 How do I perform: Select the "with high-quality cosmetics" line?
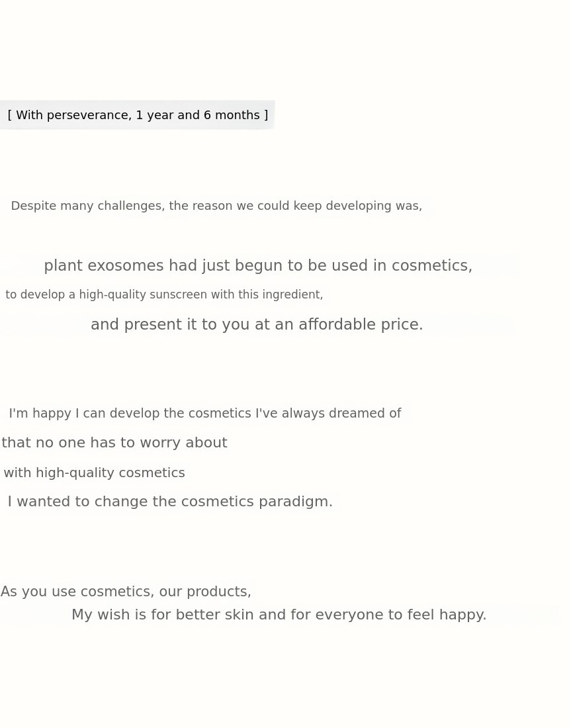pyautogui.click(x=94, y=473)
